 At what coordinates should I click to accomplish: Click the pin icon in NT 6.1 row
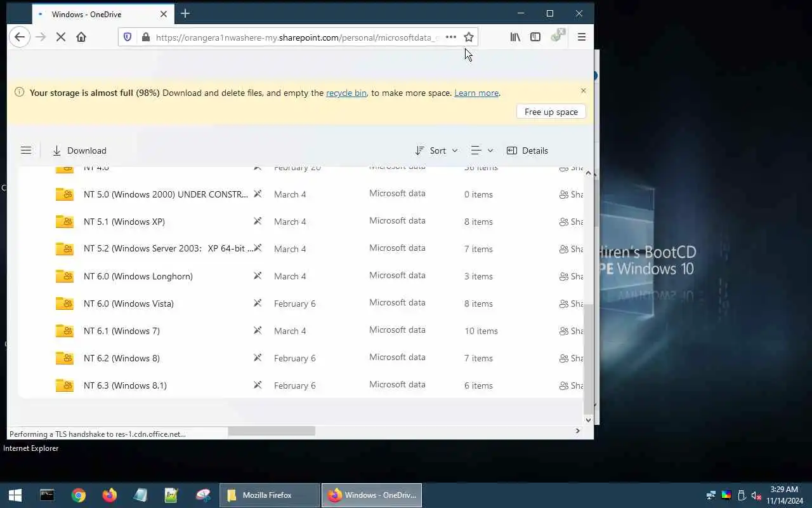click(x=258, y=330)
